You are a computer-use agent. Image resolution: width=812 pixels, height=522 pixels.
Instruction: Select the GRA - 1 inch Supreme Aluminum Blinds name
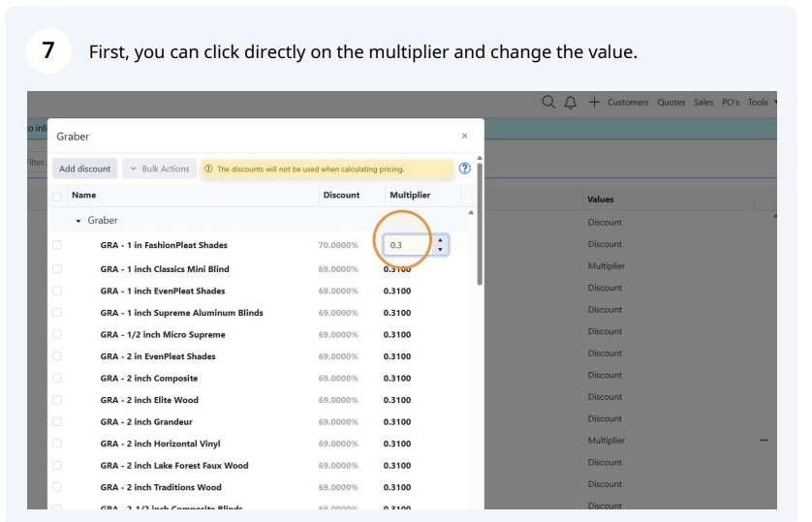tap(182, 313)
